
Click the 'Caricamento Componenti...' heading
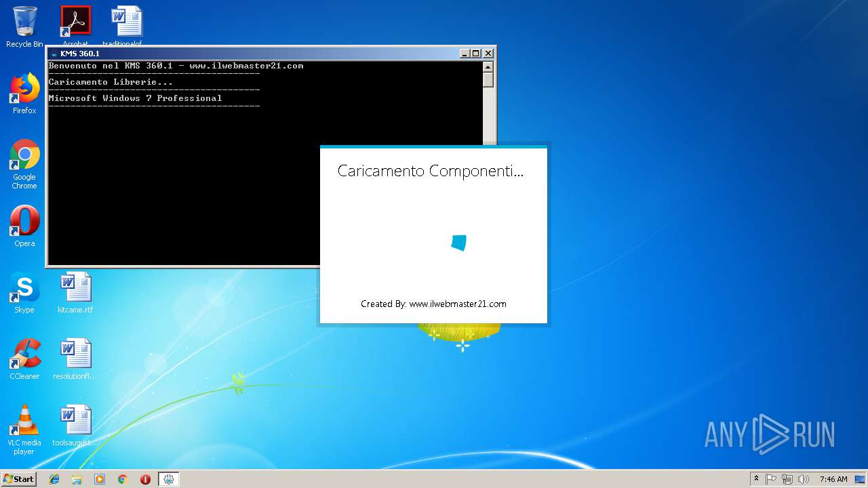click(431, 171)
